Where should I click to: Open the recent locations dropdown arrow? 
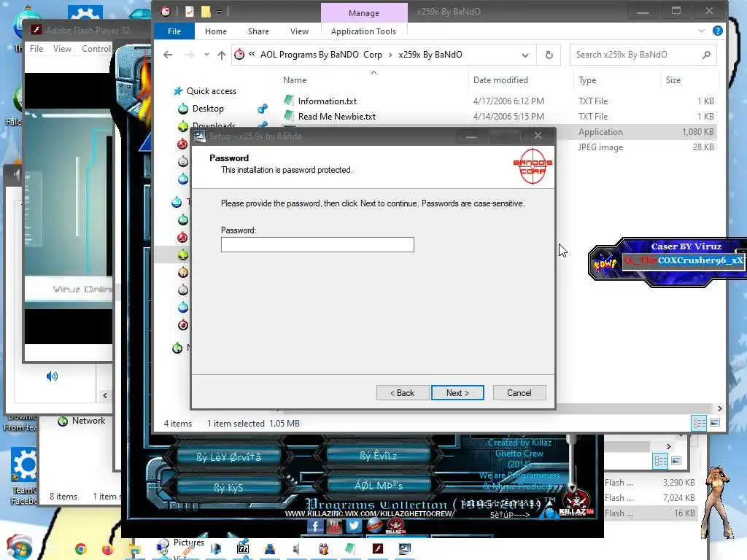(206, 55)
